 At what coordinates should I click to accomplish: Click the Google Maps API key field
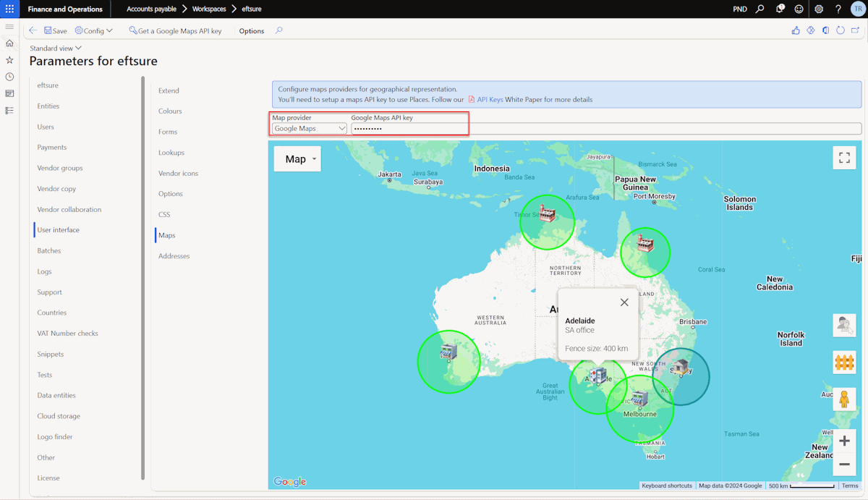click(x=606, y=128)
